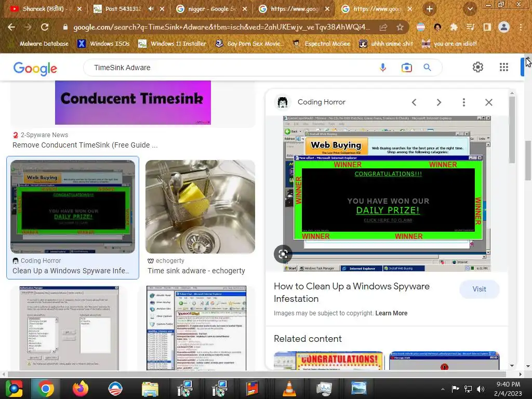Open clock showing 9:40 PM

pos(508,389)
